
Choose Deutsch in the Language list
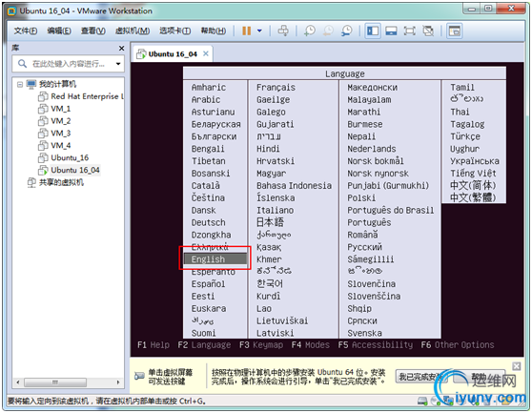click(x=209, y=222)
